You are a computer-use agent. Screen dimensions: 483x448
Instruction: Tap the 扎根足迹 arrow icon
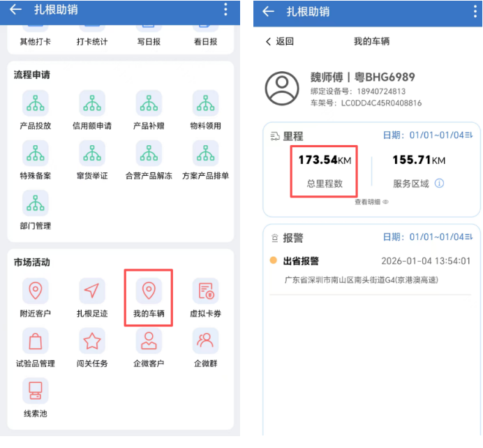(x=91, y=290)
